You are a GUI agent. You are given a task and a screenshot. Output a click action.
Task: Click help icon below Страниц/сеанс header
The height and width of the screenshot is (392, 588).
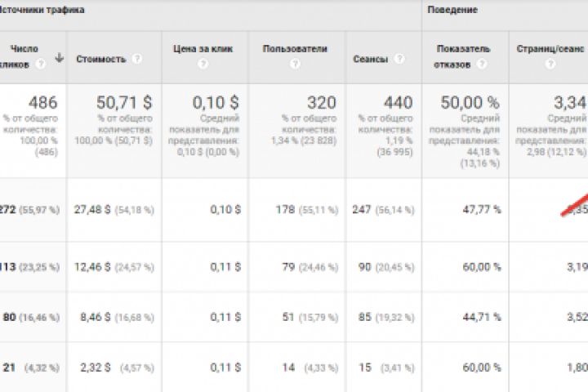tap(550, 65)
